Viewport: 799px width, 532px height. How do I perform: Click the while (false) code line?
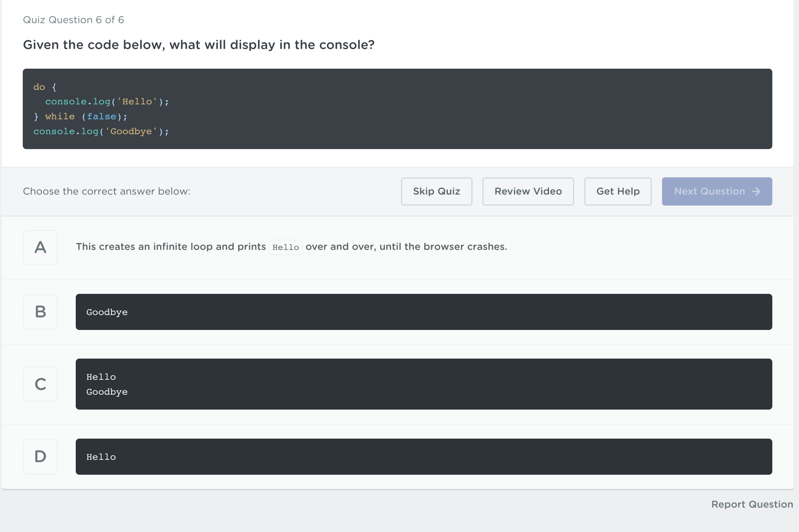click(80, 117)
